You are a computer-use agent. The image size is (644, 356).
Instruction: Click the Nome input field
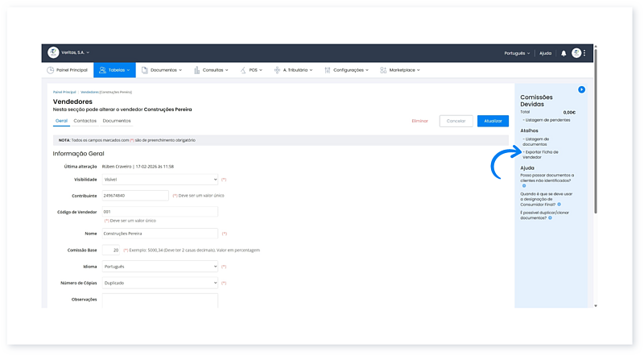point(159,234)
